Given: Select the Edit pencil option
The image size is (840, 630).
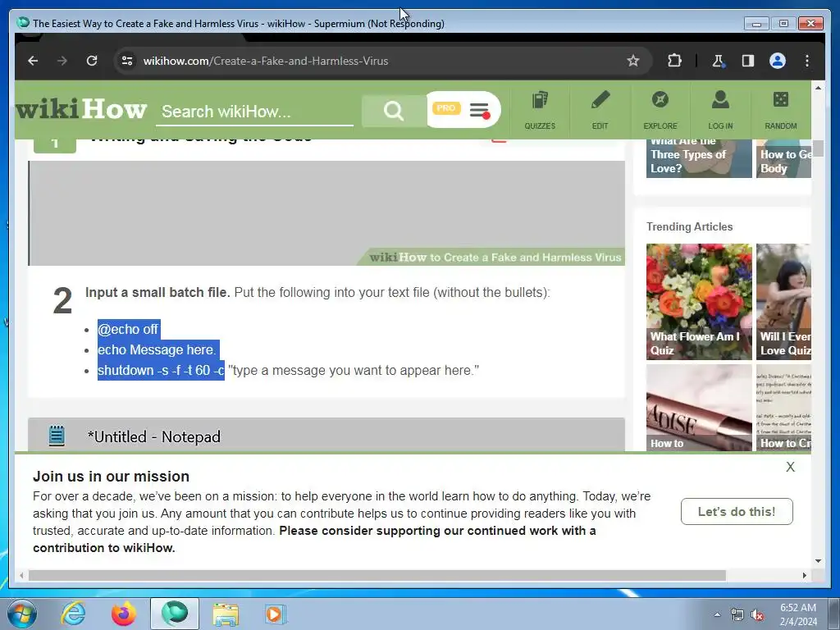Looking at the screenshot, I should [600, 111].
